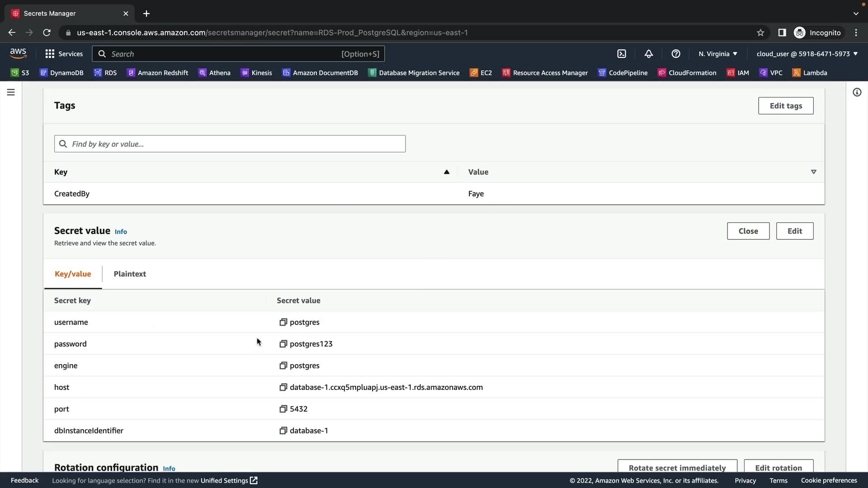Expand the N. Virginia region dropdown

coord(718,54)
